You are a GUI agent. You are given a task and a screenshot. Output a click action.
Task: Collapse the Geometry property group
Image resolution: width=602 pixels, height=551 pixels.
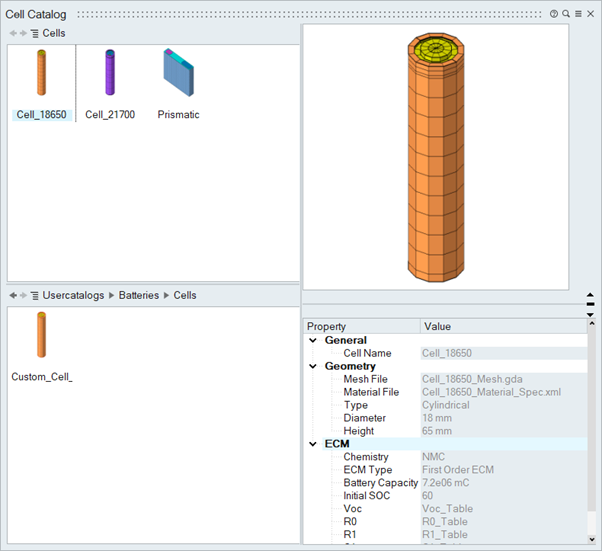click(313, 367)
